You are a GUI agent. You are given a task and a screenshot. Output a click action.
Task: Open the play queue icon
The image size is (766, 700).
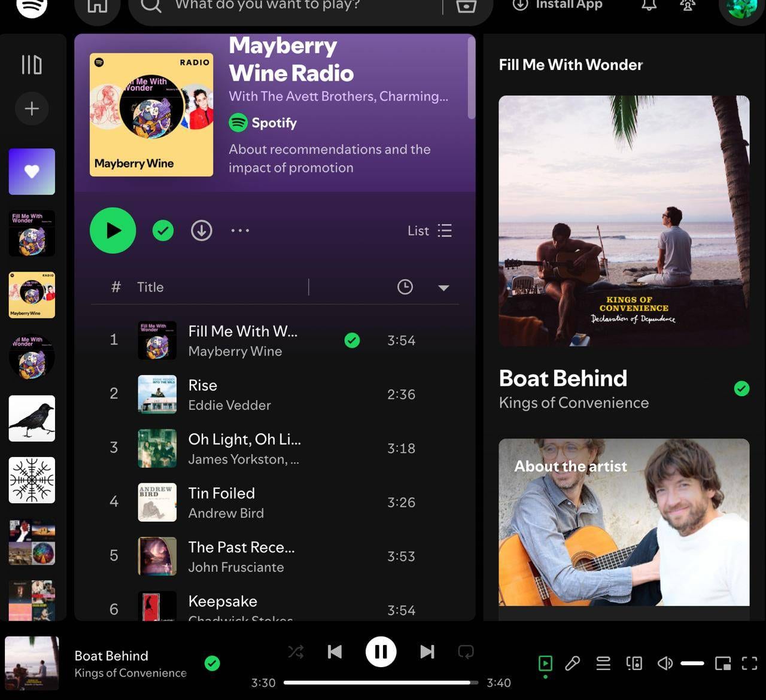[x=603, y=663]
